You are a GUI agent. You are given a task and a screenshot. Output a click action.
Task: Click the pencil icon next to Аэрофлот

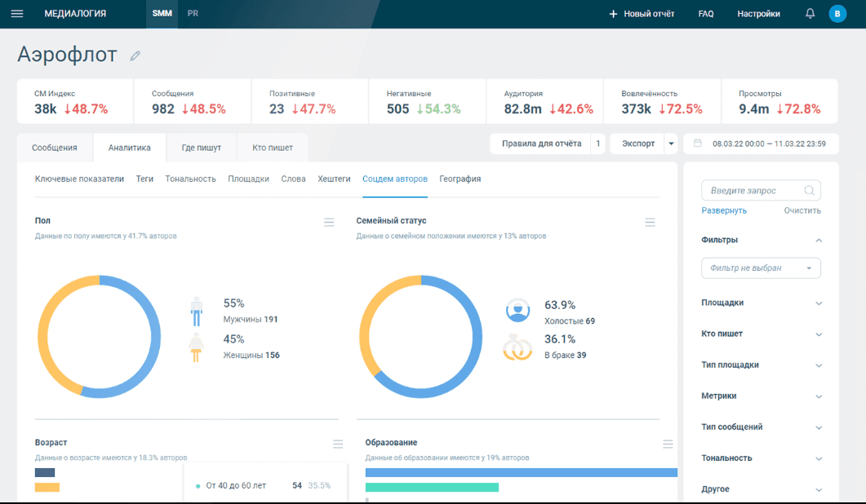pyautogui.click(x=135, y=55)
